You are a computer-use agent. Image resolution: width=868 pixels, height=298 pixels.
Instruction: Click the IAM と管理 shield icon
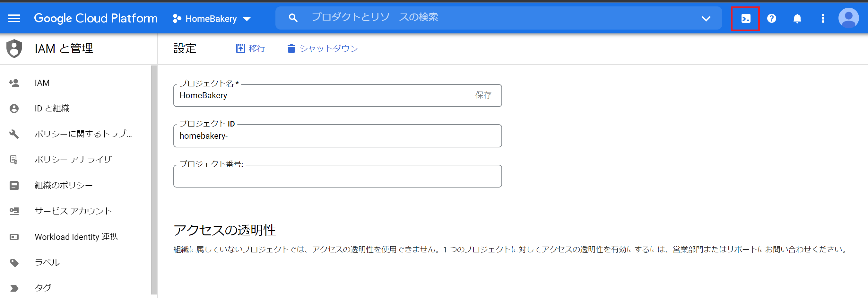point(14,48)
